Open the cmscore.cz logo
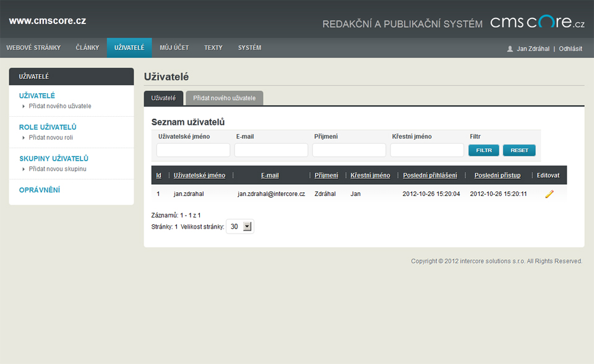Screen dimensions: 594x364 coord(537,22)
